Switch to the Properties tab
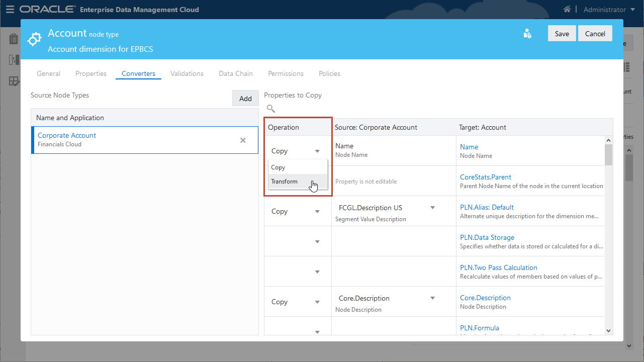The height and width of the screenshot is (362, 644). tap(91, 73)
